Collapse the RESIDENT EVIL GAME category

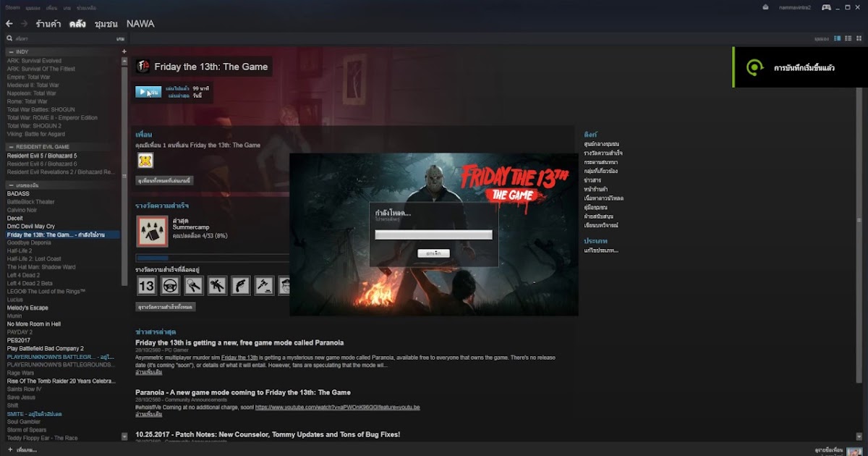(x=10, y=146)
